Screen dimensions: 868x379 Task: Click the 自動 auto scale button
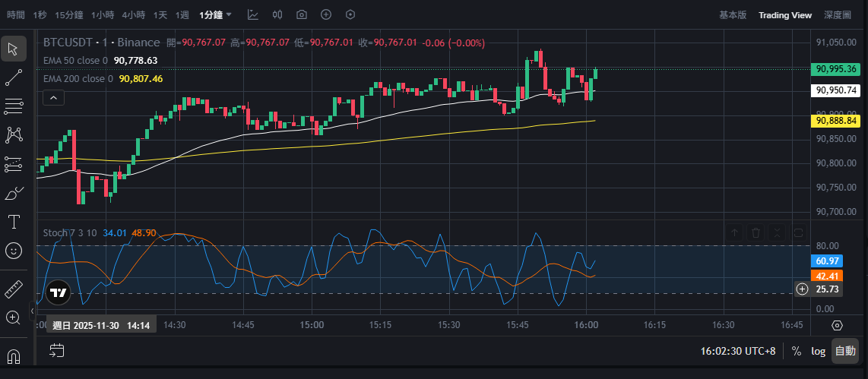click(x=844, y=351)
